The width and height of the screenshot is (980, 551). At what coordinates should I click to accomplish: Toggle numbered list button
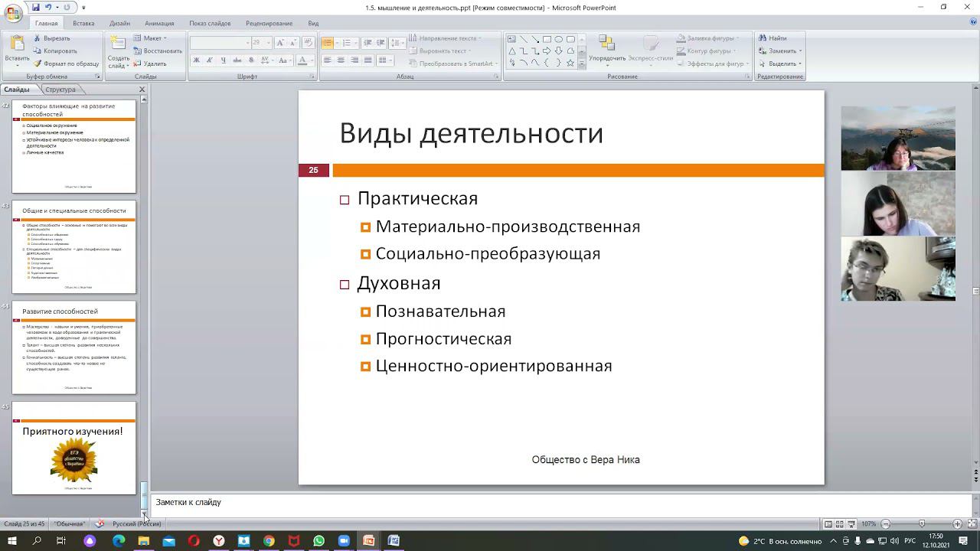pos(348,43)
